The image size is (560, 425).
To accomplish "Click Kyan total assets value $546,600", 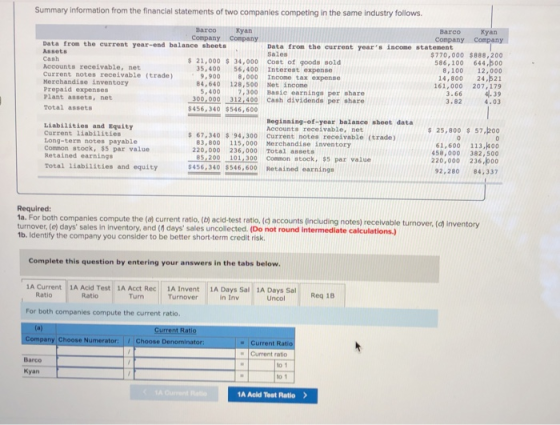I will [241, 109].
